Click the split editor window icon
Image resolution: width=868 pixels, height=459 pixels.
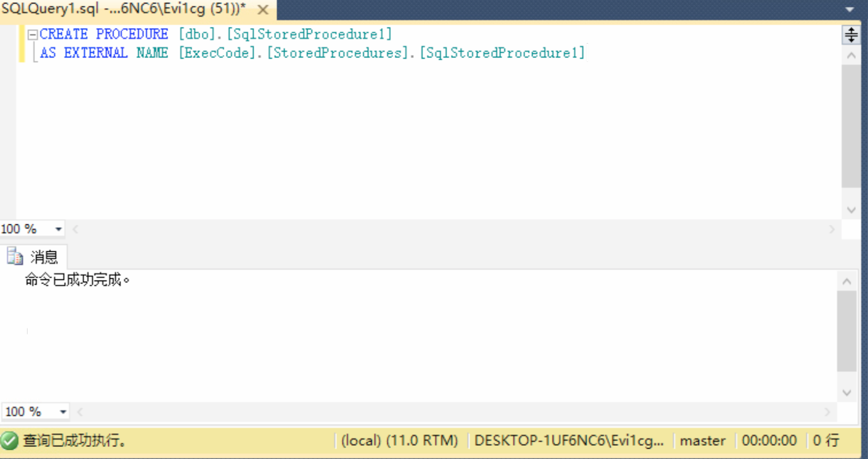pyautogui.click(x=850, y=36)
